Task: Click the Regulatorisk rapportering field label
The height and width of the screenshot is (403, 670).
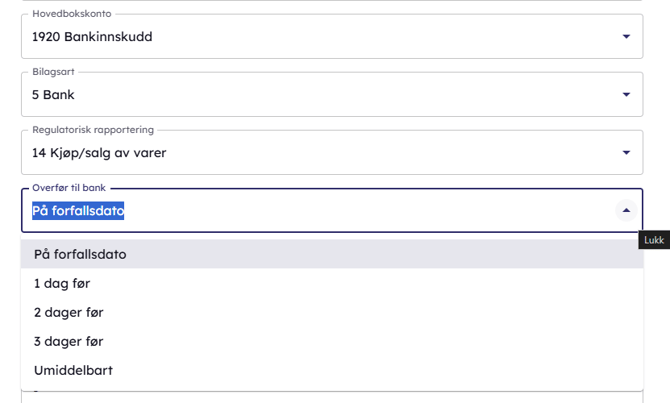Action: [x=94, y=130]
